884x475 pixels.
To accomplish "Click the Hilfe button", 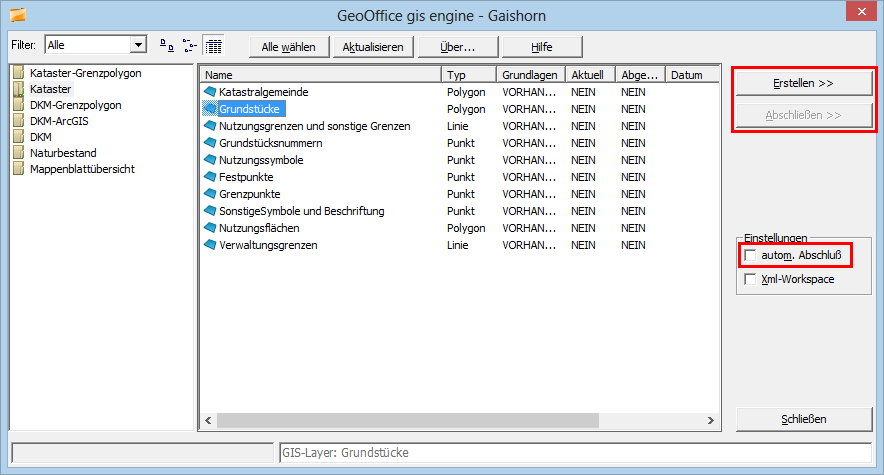I will pyautogui.click(x=542, y=47).
